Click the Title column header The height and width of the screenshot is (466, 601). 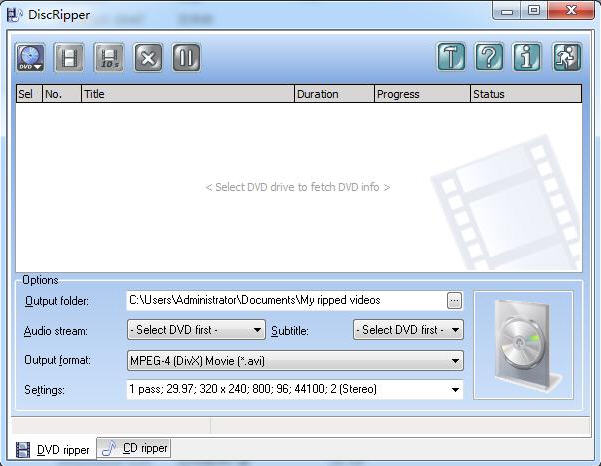(x=188, y=94)
